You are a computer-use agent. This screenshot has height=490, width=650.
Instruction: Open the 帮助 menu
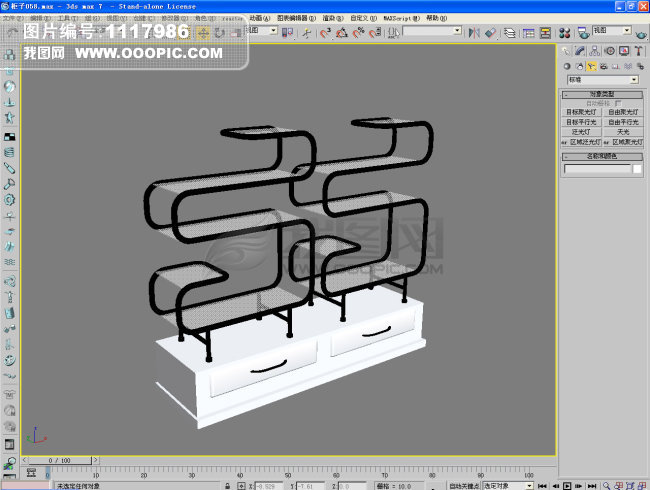pos(435,18)
